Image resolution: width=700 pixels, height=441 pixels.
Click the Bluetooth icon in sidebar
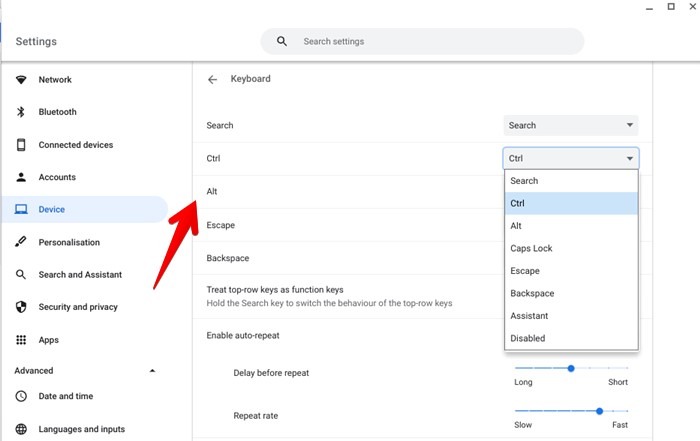(x=21, y=112)
